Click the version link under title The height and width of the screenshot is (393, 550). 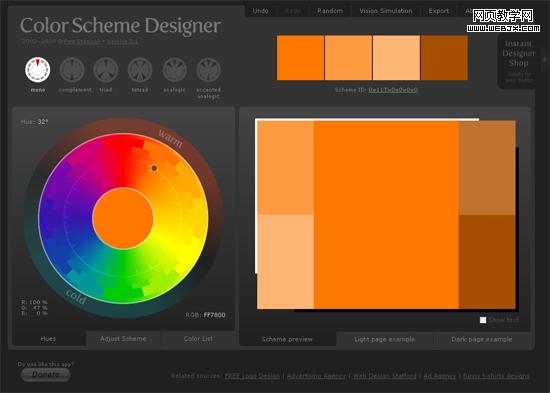coord(122,41)
